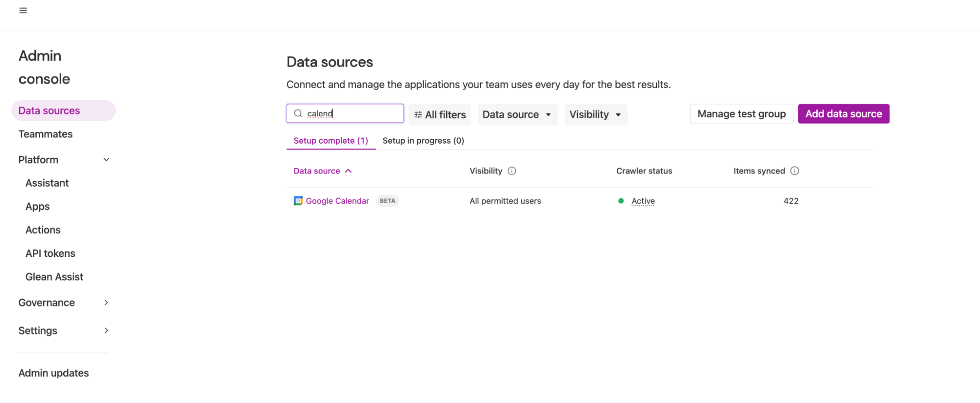Click Manage test group button
The image size is (980, 403).
(741, 114)
